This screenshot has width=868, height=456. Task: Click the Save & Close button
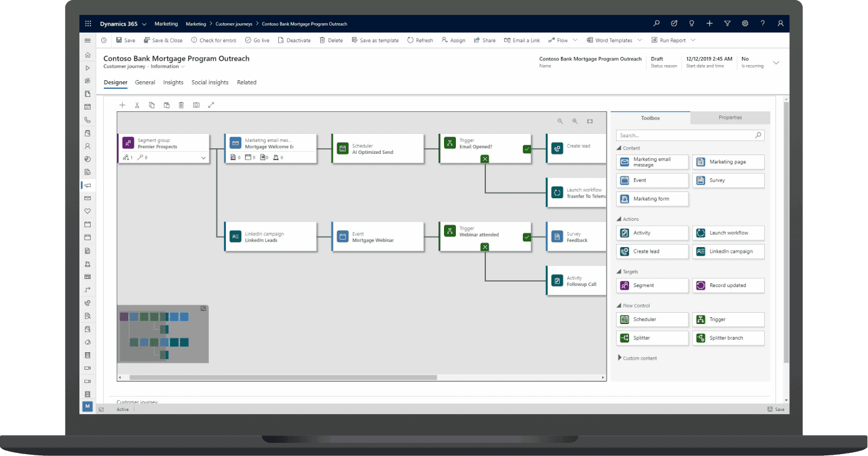point(163,40)
